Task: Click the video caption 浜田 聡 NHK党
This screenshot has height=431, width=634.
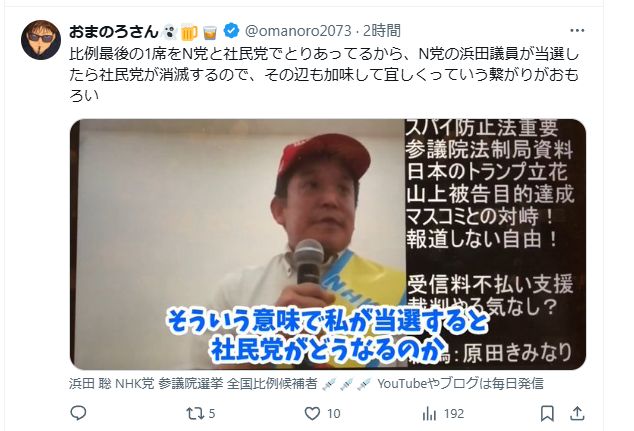Action: pyautogui.click(x=111, y=383)
